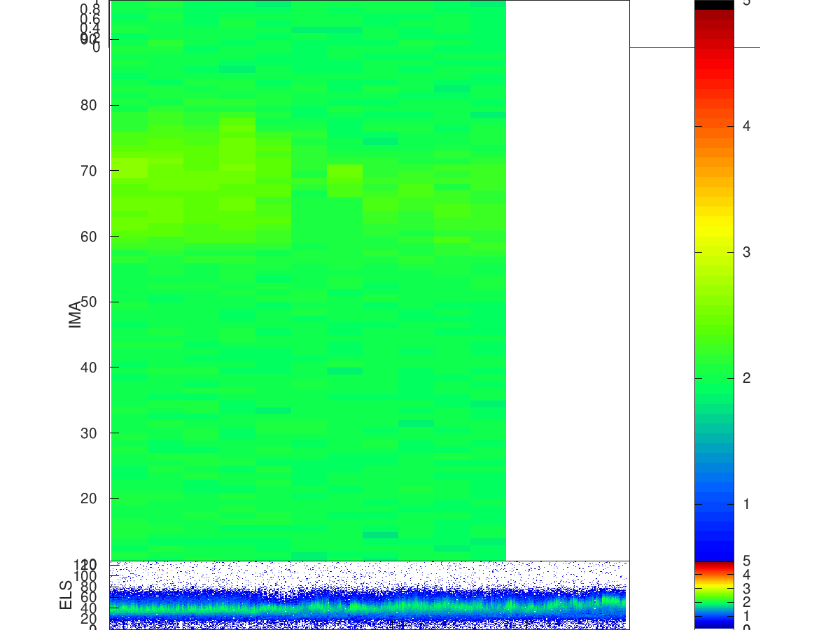Select tick value 30 on IMA axis
Screen dimensions: 840x630
(x=89, y=433)
